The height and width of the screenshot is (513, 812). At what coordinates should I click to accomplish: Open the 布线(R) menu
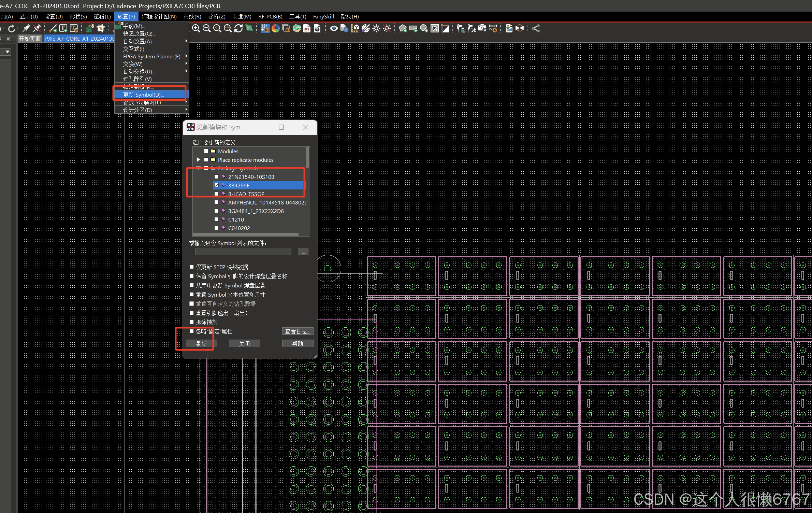pos(192,16)
